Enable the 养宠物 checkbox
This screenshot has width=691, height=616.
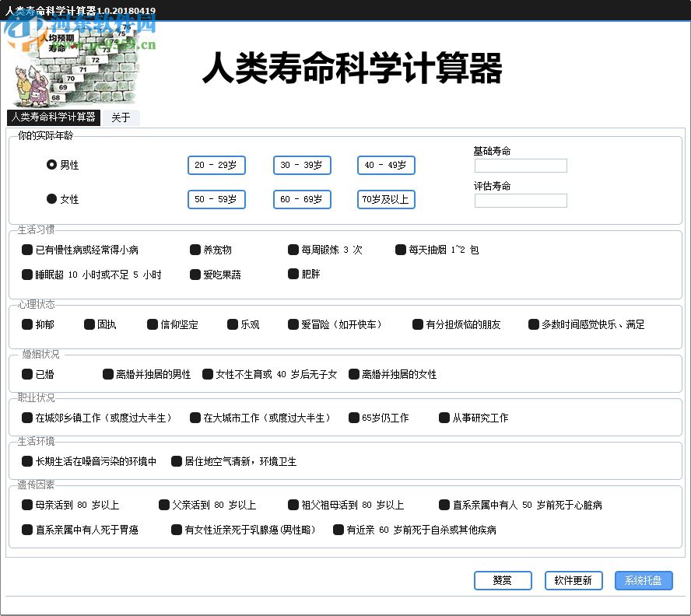pyautogui.click(x=195, y=250)
